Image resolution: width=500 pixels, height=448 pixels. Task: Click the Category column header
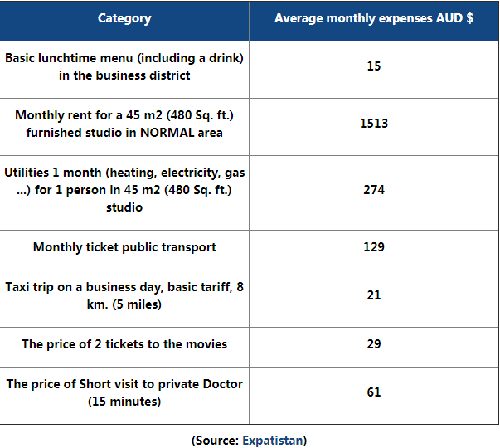pos(124,18)
